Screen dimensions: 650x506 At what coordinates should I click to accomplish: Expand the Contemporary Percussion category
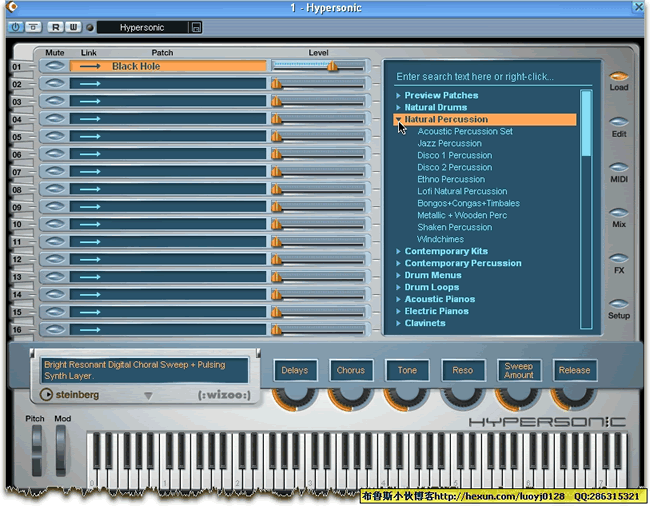point(398,263)
